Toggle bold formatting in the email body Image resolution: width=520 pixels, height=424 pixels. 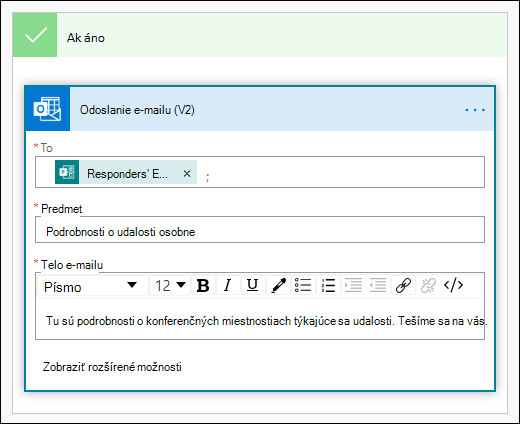click(x=203, y=285)
